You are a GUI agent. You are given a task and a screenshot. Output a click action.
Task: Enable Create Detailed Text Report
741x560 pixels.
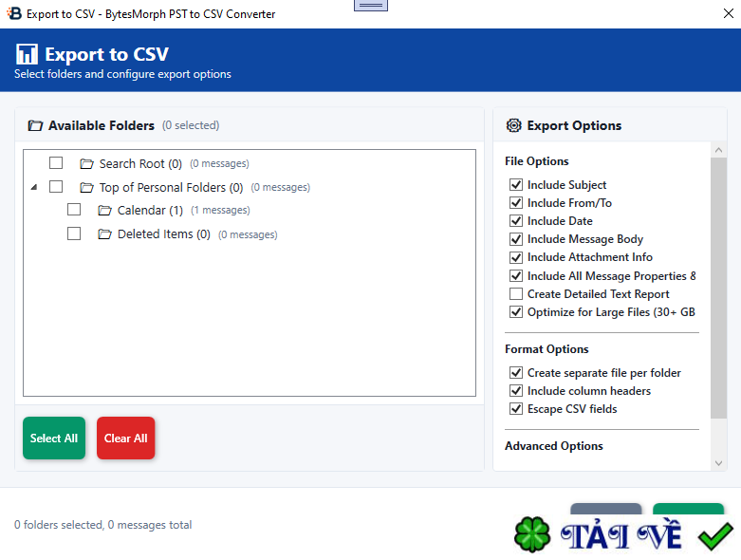coord(516,294)
